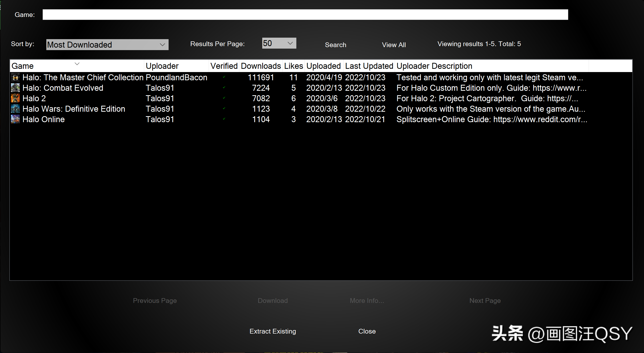Viewport: 644px width, 353px height.
Task: Click the Halo: The Master Chief Collection game icon
Action: tap(15, 78)
